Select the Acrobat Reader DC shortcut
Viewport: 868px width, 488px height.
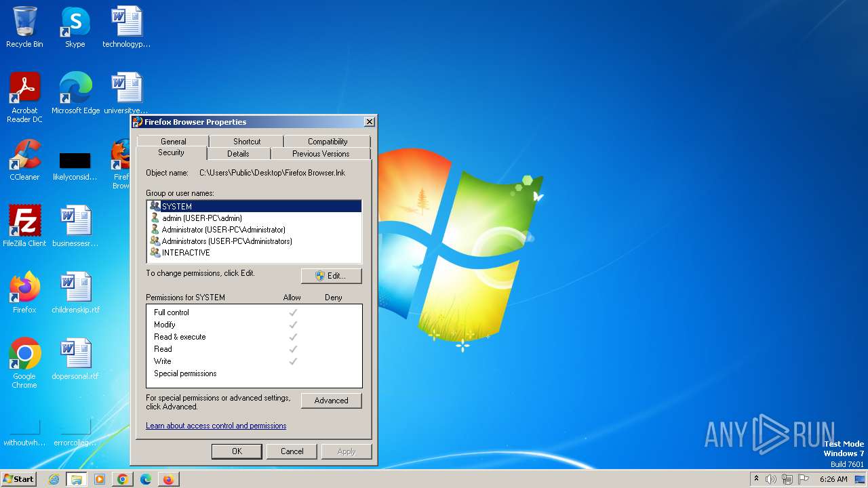click(x=24, y=98)
